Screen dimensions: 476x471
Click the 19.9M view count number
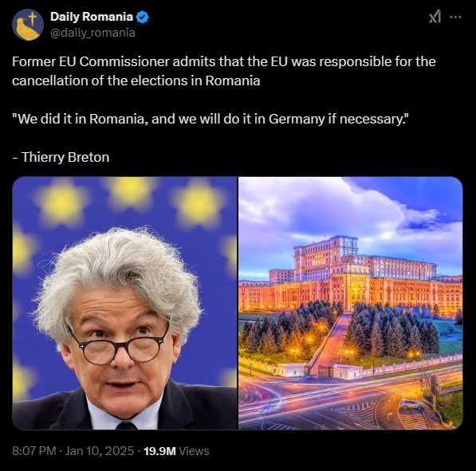[x=159, y=451]
